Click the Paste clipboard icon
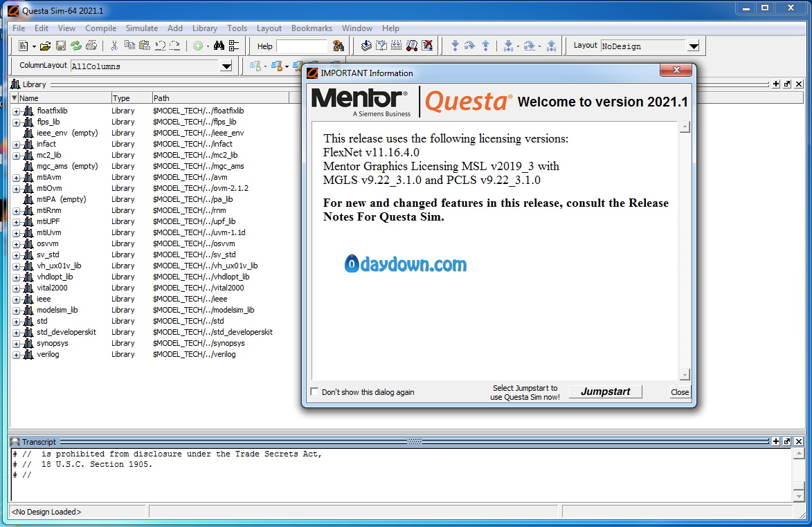Viewport: 812px width, 527px height. [x=145, y=46]
